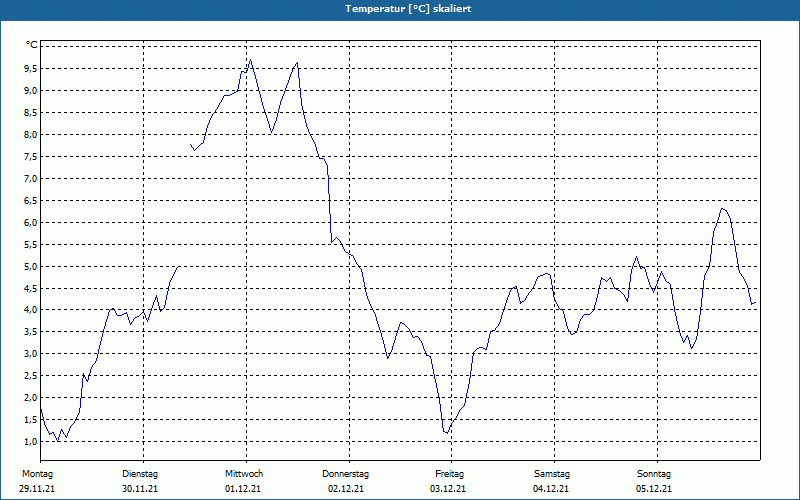Click the date 05.12.21
The image size is (800, 500).
pos(654,489)
